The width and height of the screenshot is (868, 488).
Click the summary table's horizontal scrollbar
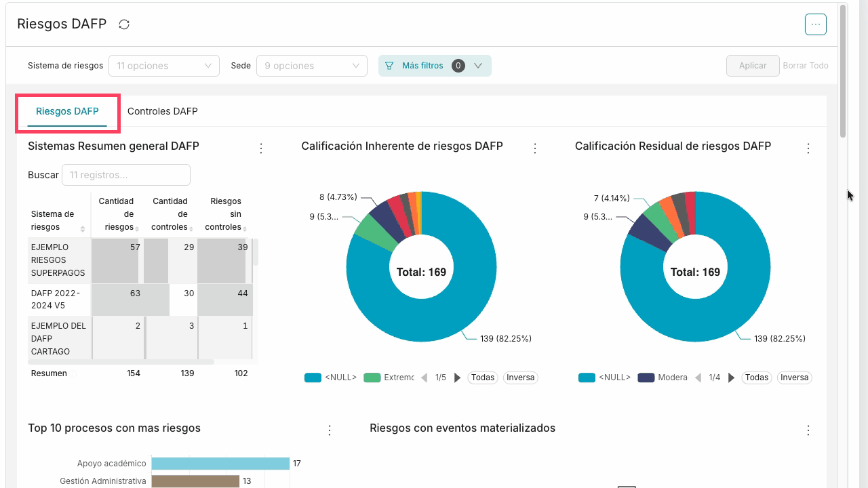coord(121,362)
